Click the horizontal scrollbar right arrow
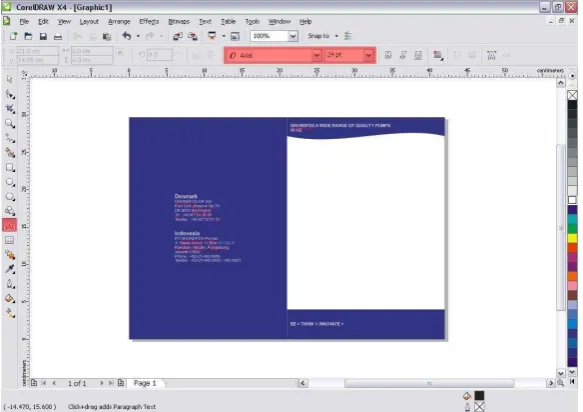Viewport: 583px width, 412px height. [551, 383]
